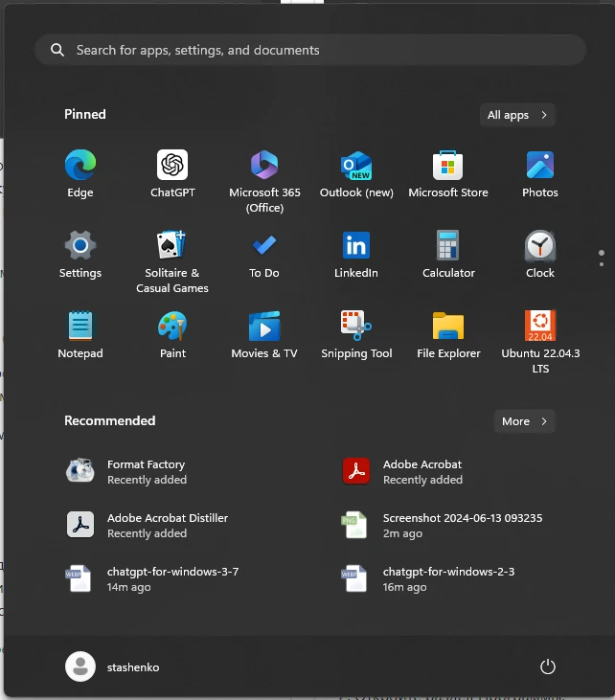Open Solitaire & Casual Games
Viewport: 615px width, 700px height.
(x=172, y=247)
